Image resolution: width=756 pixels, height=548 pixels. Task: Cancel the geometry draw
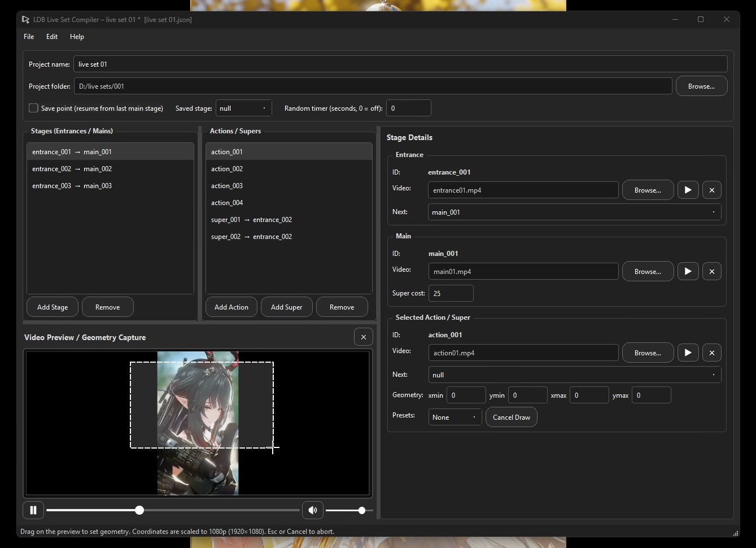(x=512, y=417)
